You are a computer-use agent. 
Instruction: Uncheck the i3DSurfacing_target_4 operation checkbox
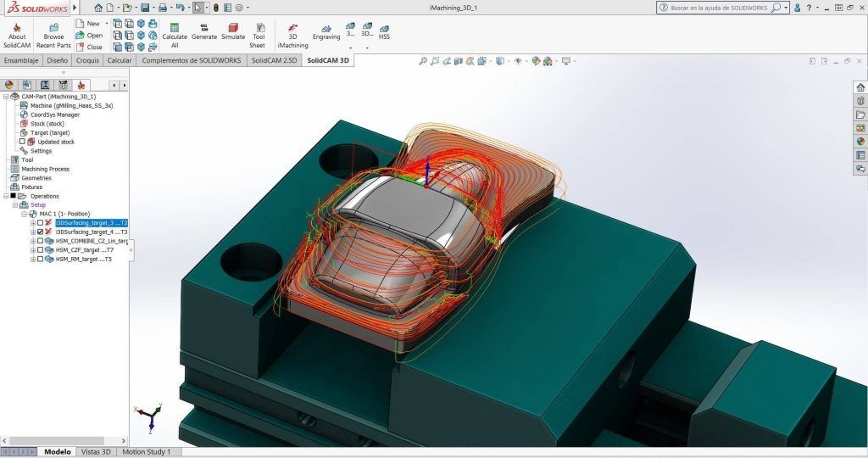(40, 232)
